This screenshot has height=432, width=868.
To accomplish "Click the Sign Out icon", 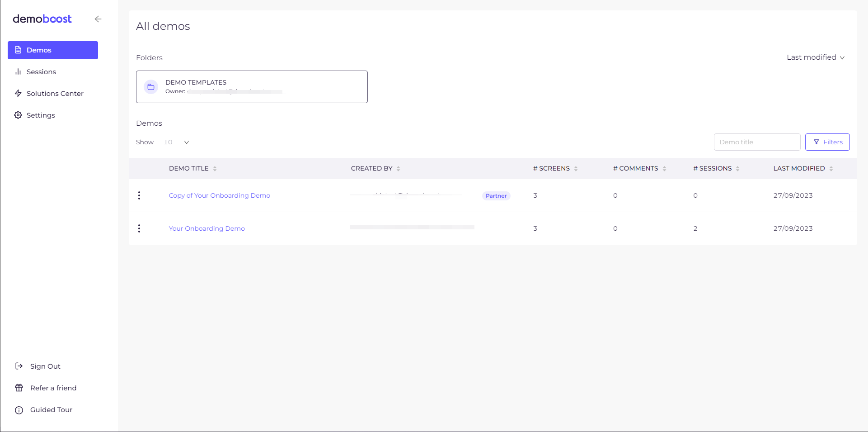I will coord(19,366).
